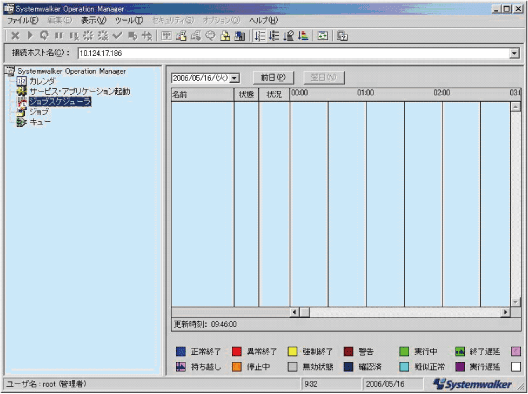Select サービス・アプリケーション起動 in the tree

tap(80, 91)
